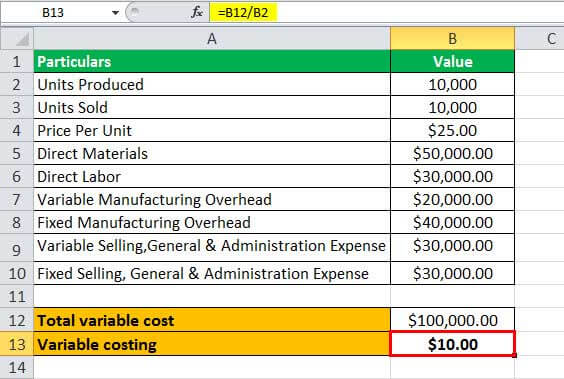Screen dimensions: 564x379
Task: Click the $100,000.00 total value cell
Action: pyautogui.click(x=452, y=320)
